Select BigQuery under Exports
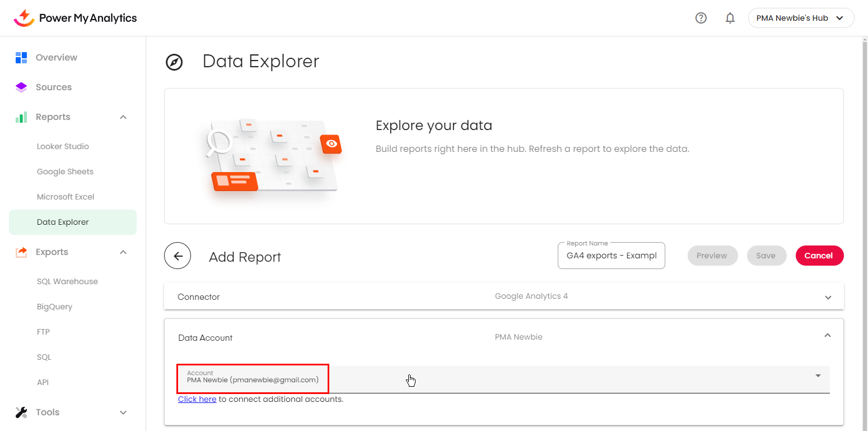 click(54, 307)
